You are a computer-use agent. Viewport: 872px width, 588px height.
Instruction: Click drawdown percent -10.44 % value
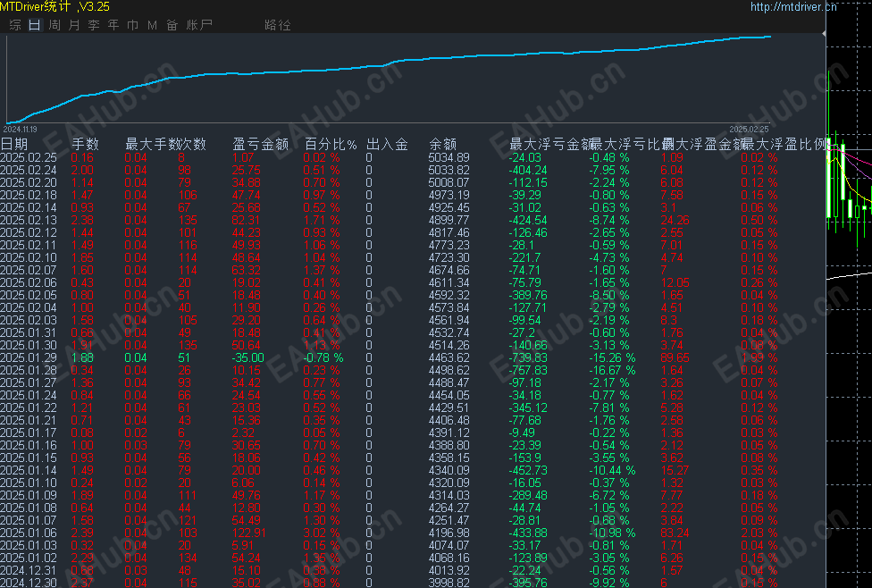[612, 471]
